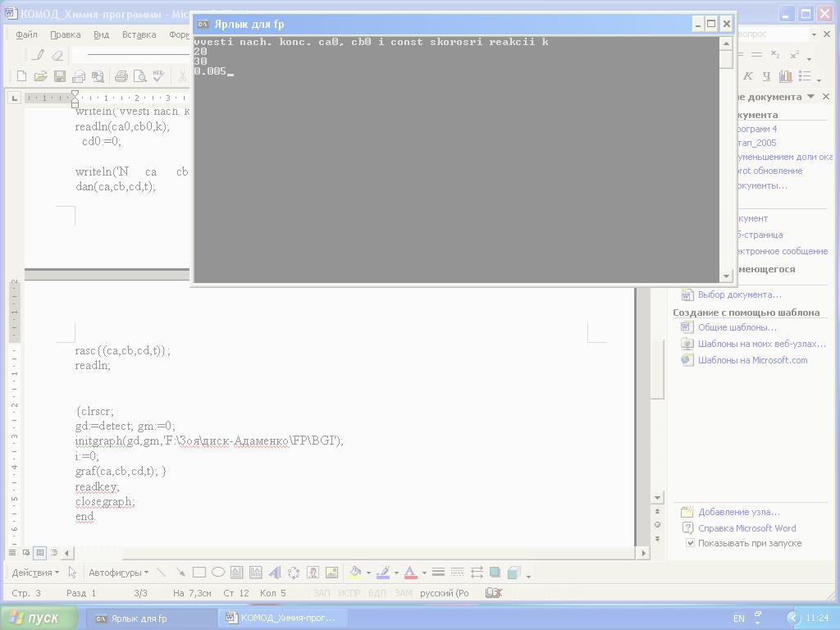Click the fill color paint bucket swatch
Image resolution: width=840 pixels, height=630 pixels.
click(x=355, y=573)
